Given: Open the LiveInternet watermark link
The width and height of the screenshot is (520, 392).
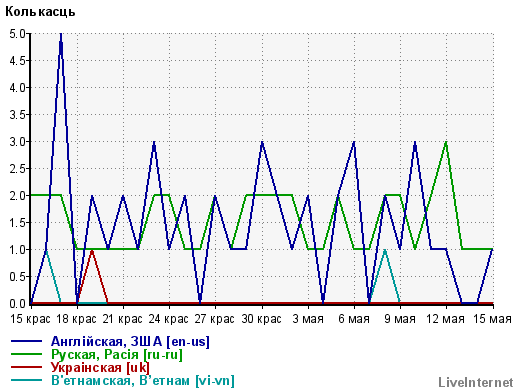Looking at the screenshot, I should coord(476,382).
